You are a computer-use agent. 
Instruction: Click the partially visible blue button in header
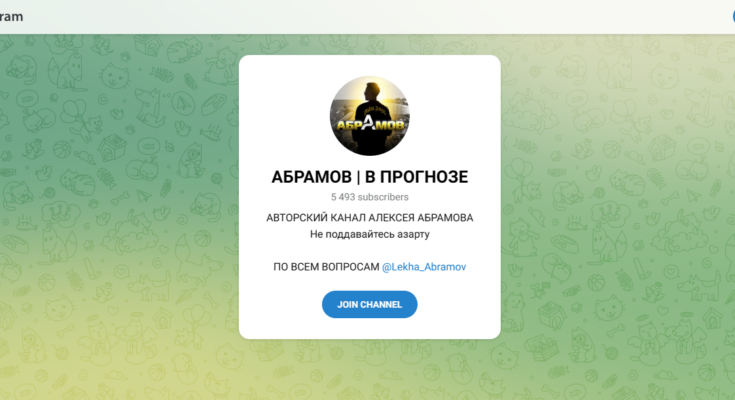[733, 16]
